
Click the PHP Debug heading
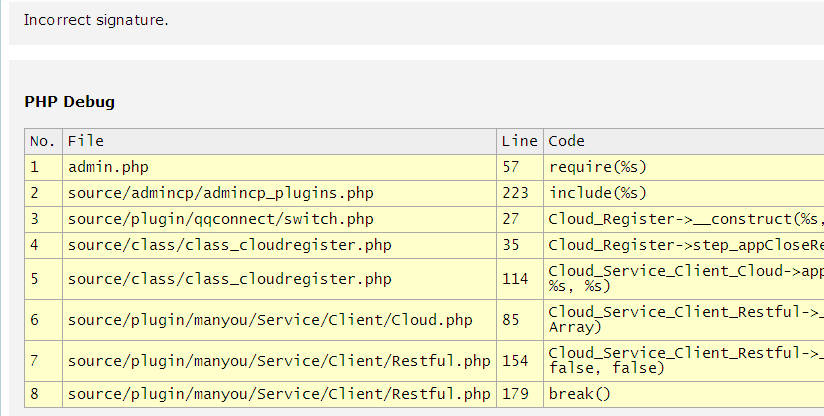[x=69, y=102]
